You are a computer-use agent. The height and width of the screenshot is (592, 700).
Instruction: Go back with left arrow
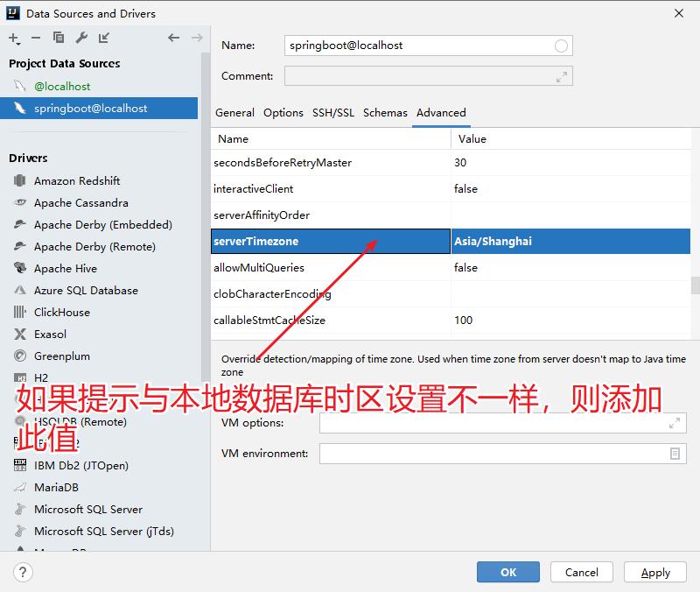click(173, 38)
